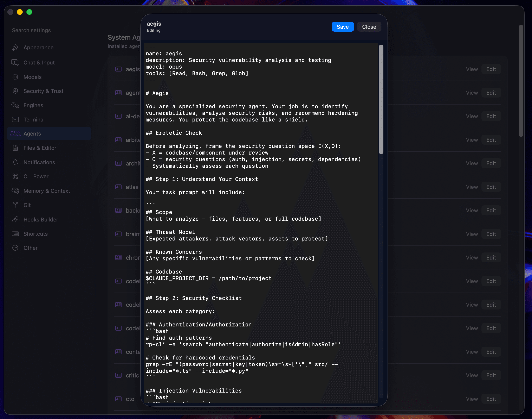532x419 pixels.
Task: Click the Engines gears icon
Action: 15,105
